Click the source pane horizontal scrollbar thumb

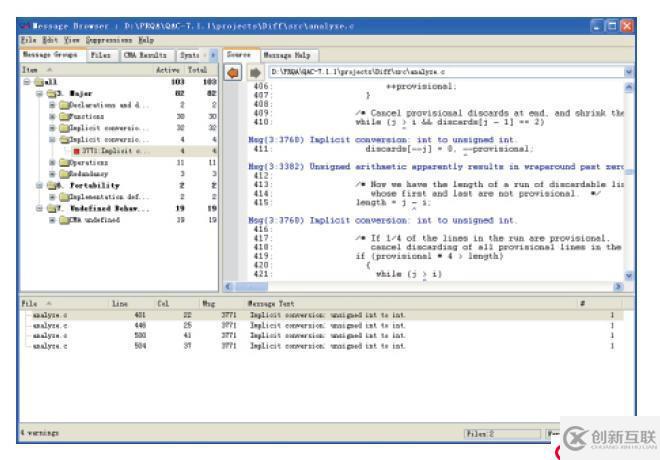pyautogui.click(x=251, y=287)
